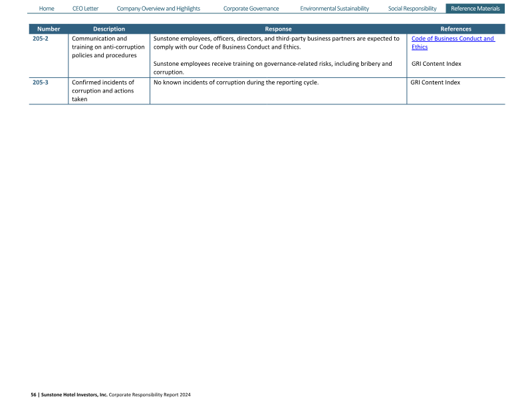This screenshot has width=532, height=411.
Task: Click the Number column header
Action: 49,29
